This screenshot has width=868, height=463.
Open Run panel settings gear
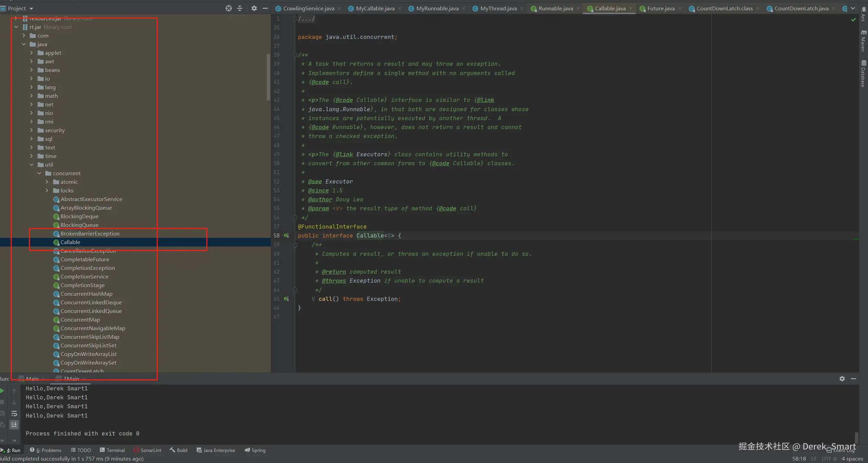(x=842, y=379)
